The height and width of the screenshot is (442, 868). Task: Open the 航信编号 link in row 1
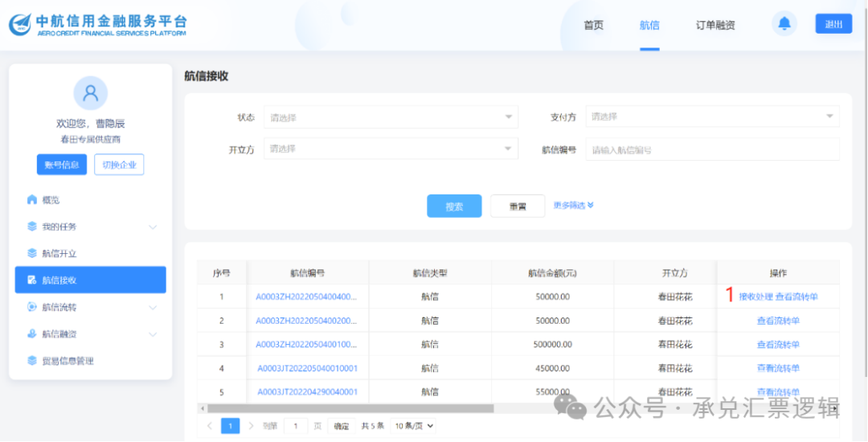click(307, 297)
